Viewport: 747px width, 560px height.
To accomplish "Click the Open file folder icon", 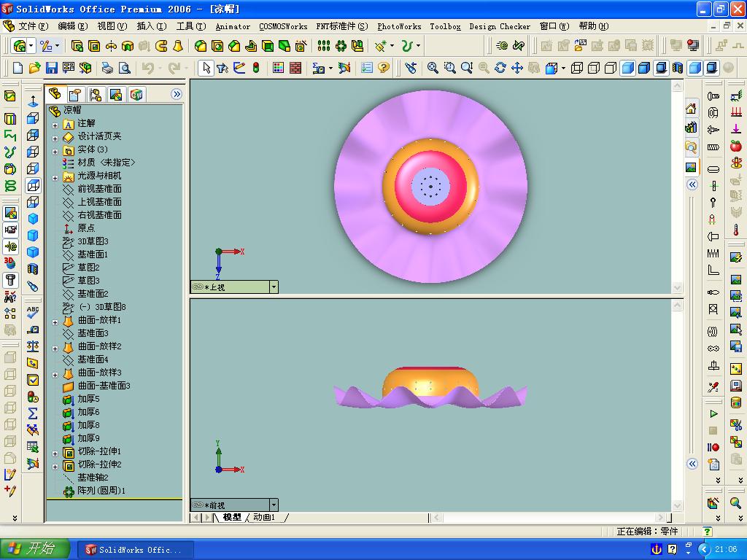I will pyautogui.click(x=34, y=68).
